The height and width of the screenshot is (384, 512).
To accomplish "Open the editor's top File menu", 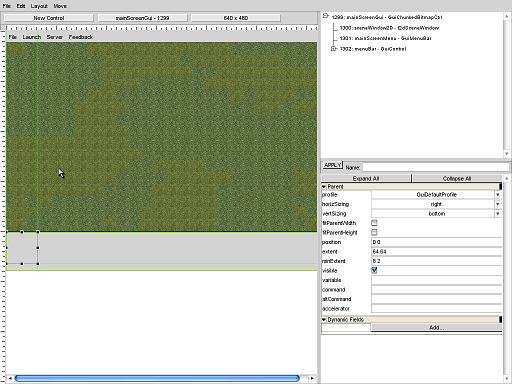I will (x=6, y=6).
